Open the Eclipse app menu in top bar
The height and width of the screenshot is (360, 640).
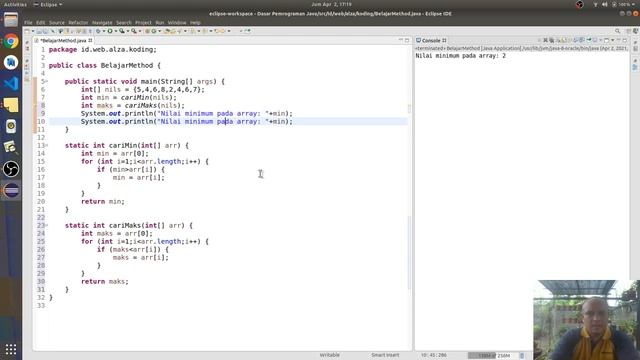pyautogui.click(x=48, y=4)
